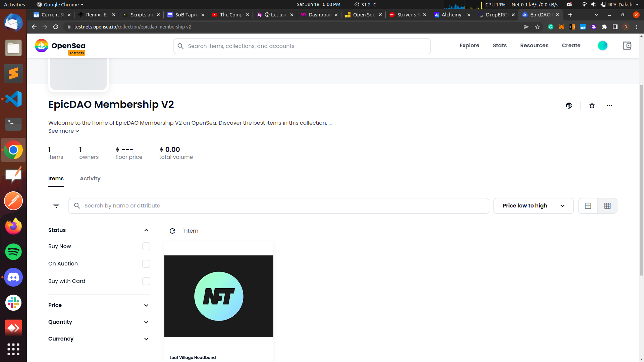Click the filter list icon

56,206
